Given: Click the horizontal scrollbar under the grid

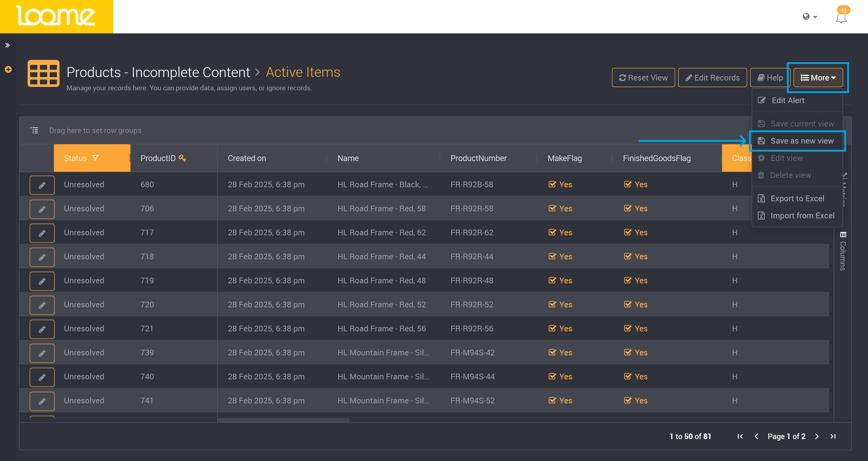Looking at the screenshot, I should coord(283,420).
